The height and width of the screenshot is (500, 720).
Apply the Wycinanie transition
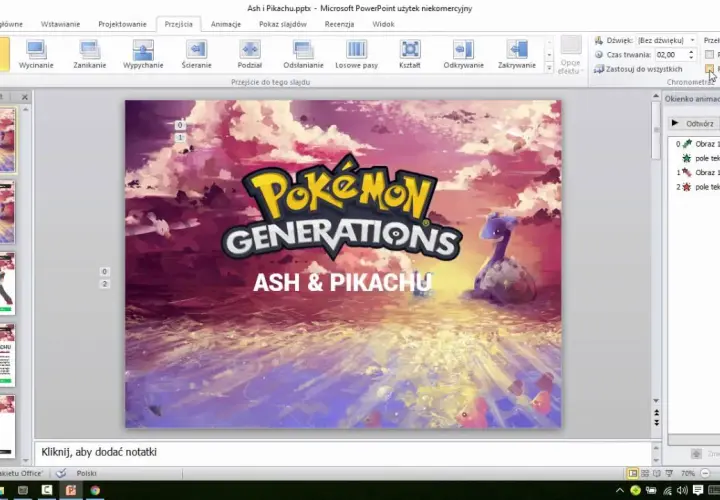[36, 54]
